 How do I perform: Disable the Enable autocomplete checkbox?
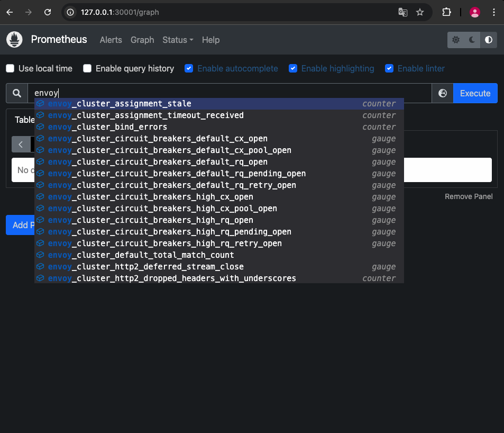click(x=189, y=68)
